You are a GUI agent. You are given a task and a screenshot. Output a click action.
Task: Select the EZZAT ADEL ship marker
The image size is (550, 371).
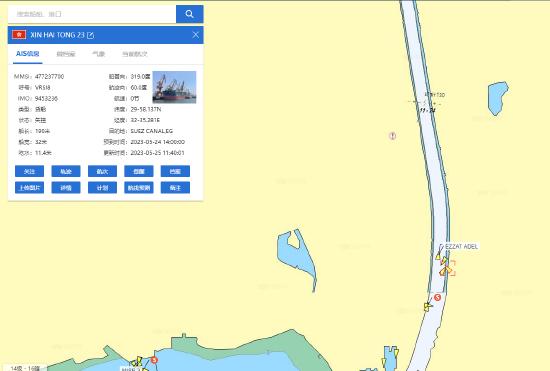click(x=438, y=256)
